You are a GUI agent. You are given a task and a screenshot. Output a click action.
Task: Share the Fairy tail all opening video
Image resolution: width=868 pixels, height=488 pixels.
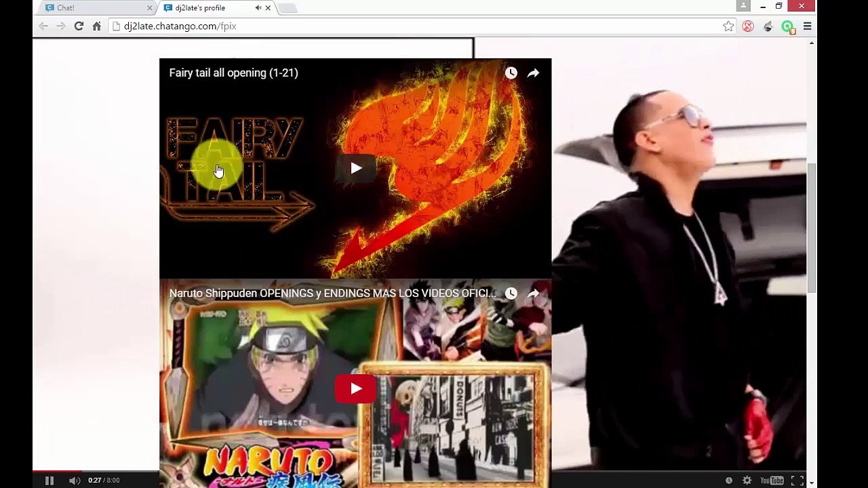tap(534, 73)
